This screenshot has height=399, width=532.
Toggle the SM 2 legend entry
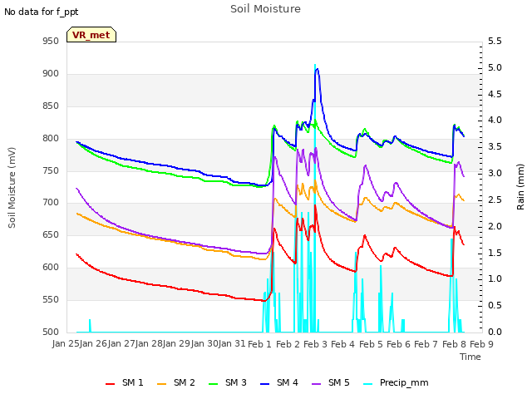pos(176,382)
